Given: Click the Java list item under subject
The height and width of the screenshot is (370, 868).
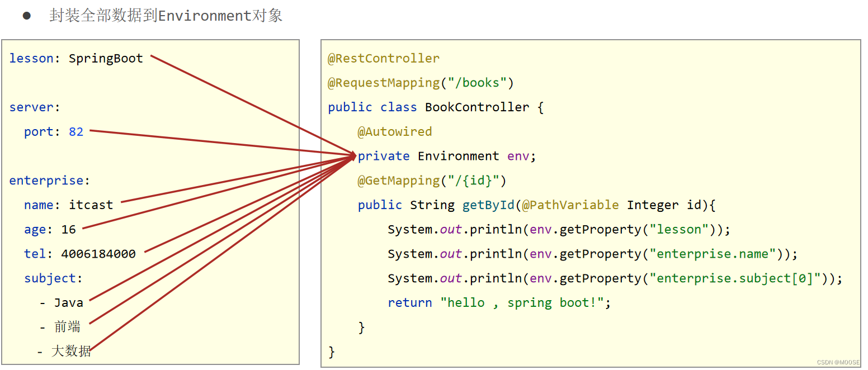Looking at the screenshot, I should point(63,302).
